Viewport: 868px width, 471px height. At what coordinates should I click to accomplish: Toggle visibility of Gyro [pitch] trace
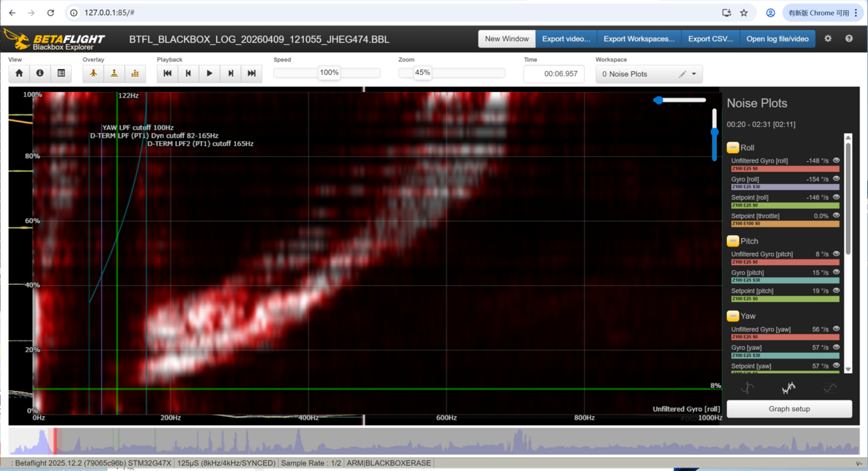tap(837, 272)
